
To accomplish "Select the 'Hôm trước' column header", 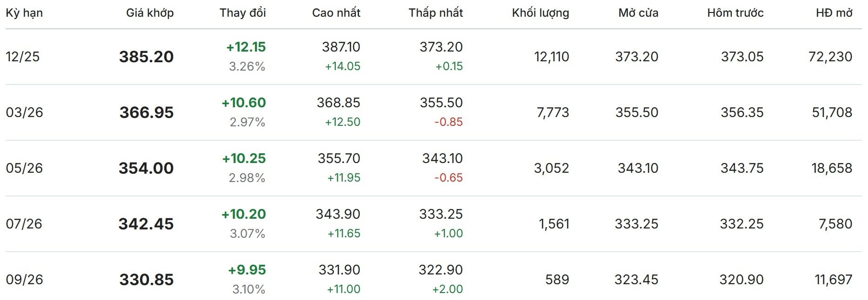I will click(735, 13).
